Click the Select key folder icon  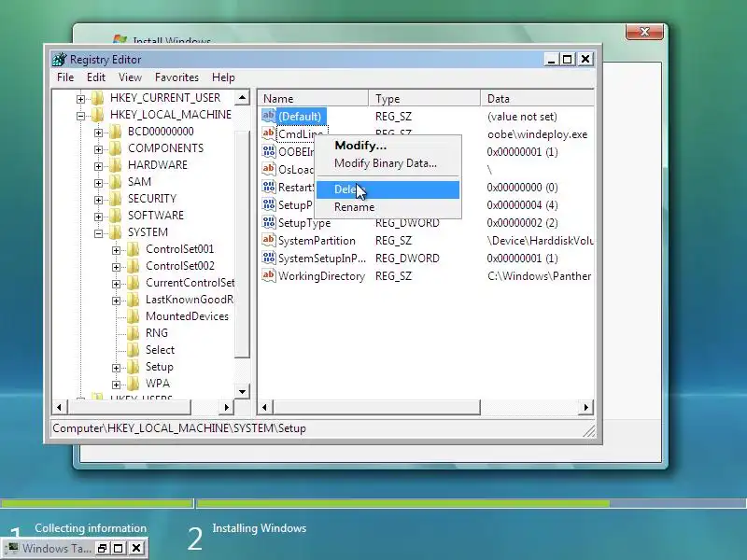(x=134, y=350)
